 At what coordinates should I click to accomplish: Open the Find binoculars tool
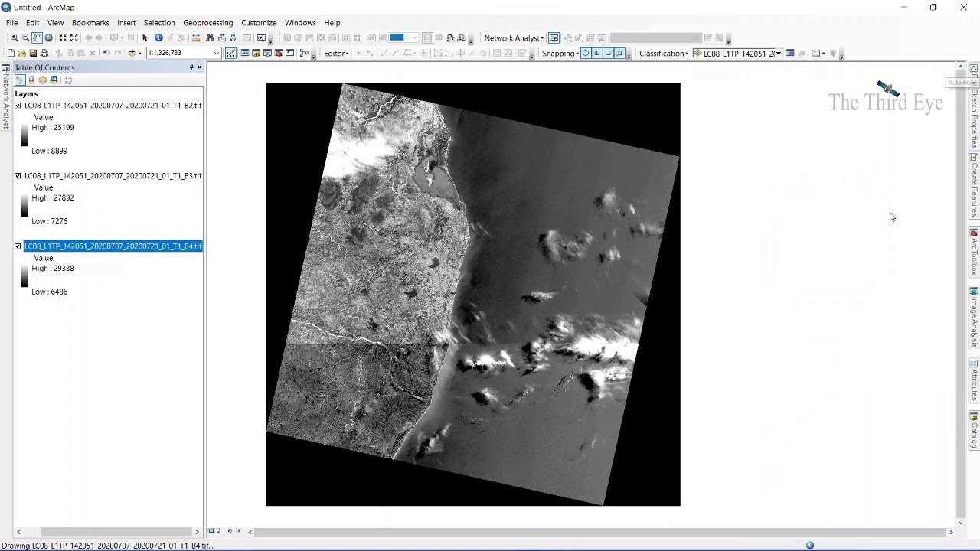coord(210,37)
